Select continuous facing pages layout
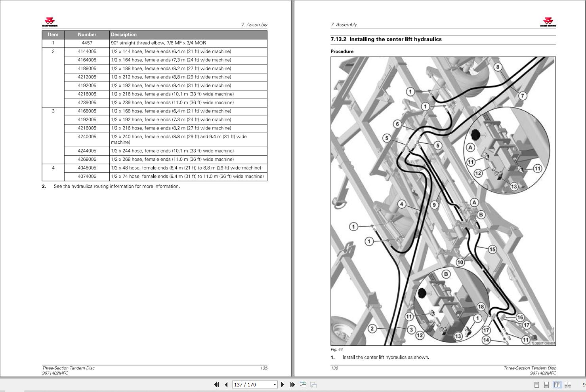 (x=567, y=384)
